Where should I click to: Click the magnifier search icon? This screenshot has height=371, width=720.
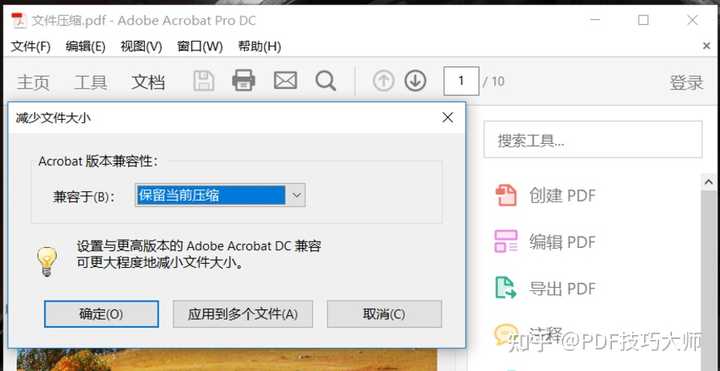(326, 81)
